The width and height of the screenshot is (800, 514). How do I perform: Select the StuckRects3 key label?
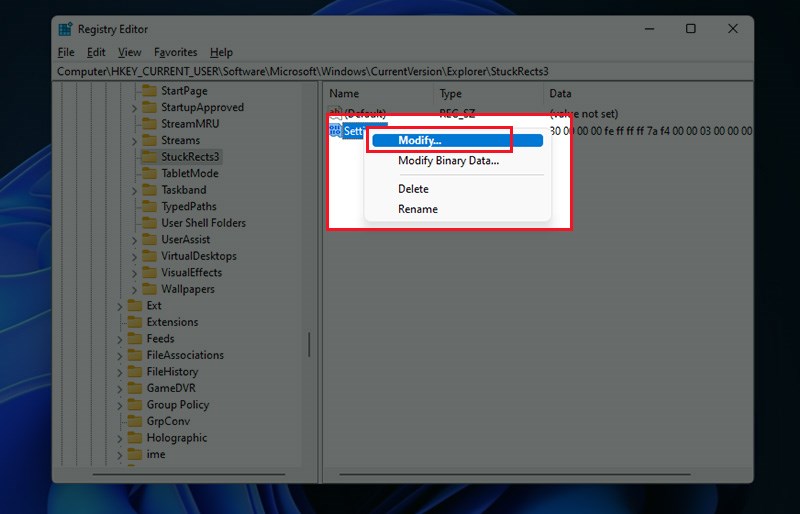[x=190, y=157]
